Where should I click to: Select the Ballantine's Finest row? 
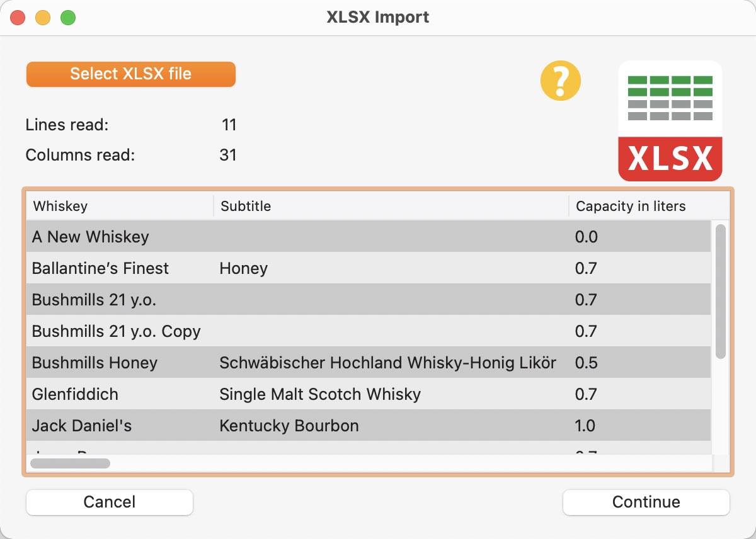(x=369, y=268)
